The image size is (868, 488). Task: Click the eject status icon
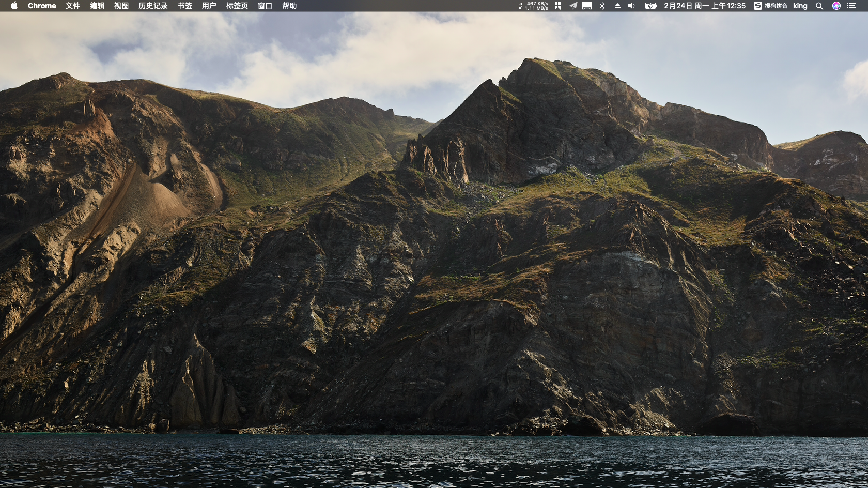[x=617, y=6]
